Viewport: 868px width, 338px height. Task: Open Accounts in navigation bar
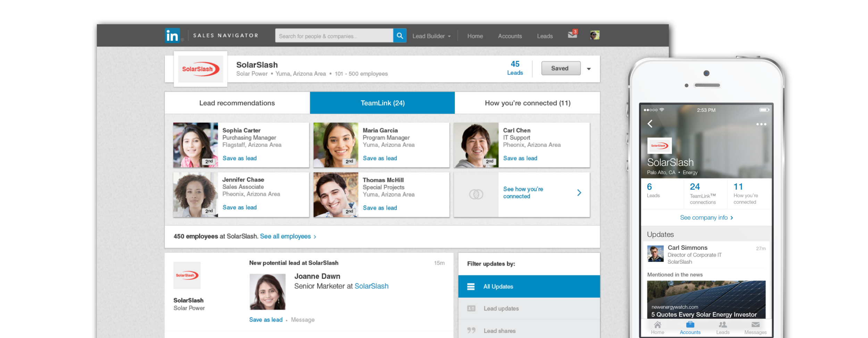click(x=510, y=36)
